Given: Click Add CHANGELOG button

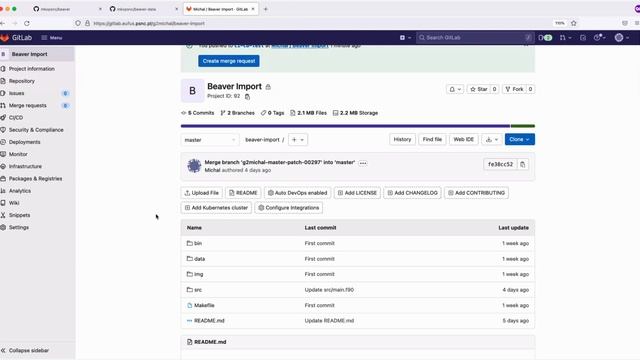Looking at the screenshot, I should pyautogui.click(x=412, y=193).
